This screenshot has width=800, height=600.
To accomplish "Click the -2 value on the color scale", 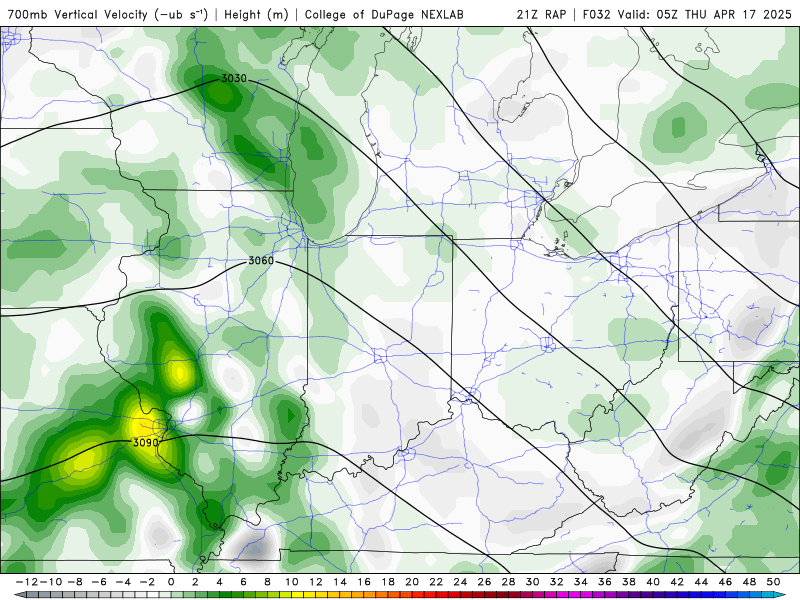I will [x=147, y=582].
